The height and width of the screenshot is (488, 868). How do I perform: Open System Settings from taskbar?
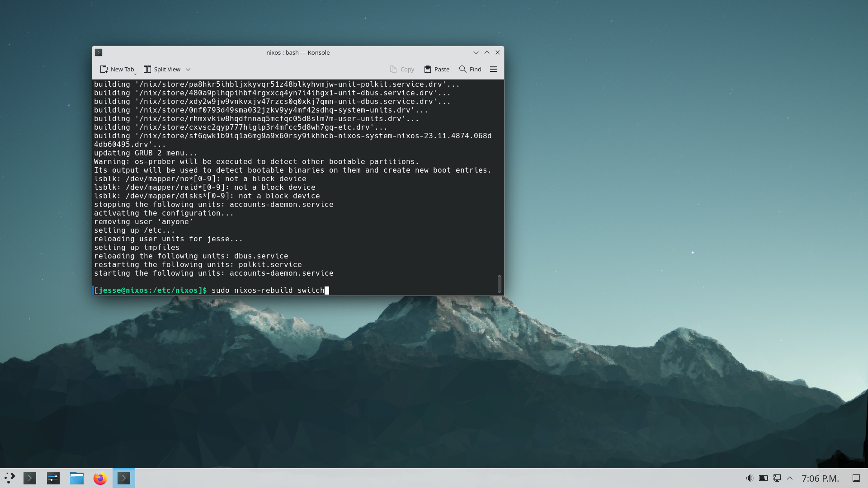[x=53, y=478]
